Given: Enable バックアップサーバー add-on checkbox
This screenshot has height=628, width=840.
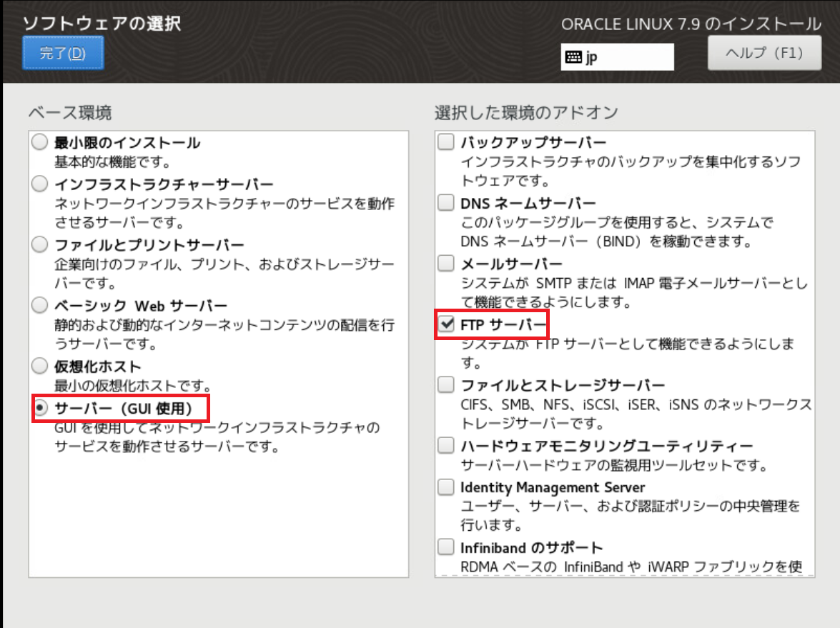Looking at the screenshot, I should click(445, 142).
